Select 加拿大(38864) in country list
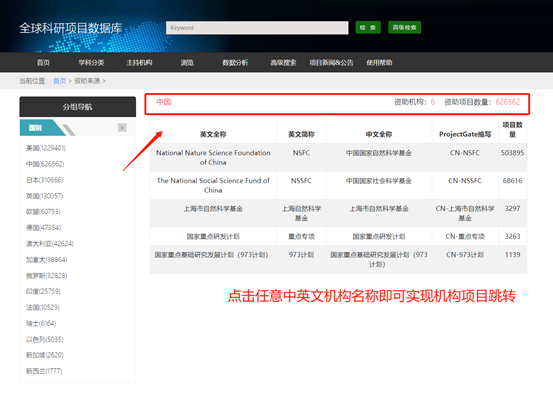The width and height of the screenshot is (553, 397). [47, 260]
